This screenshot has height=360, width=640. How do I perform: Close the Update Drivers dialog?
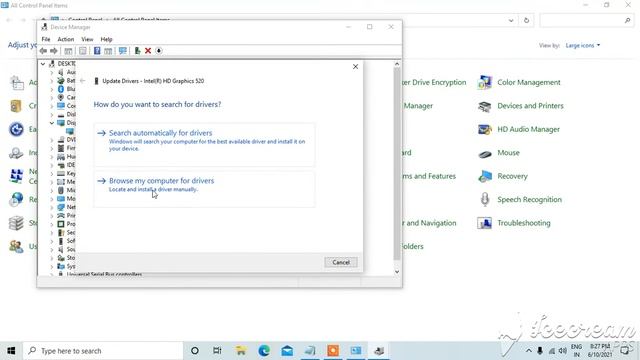coord(356,67)
